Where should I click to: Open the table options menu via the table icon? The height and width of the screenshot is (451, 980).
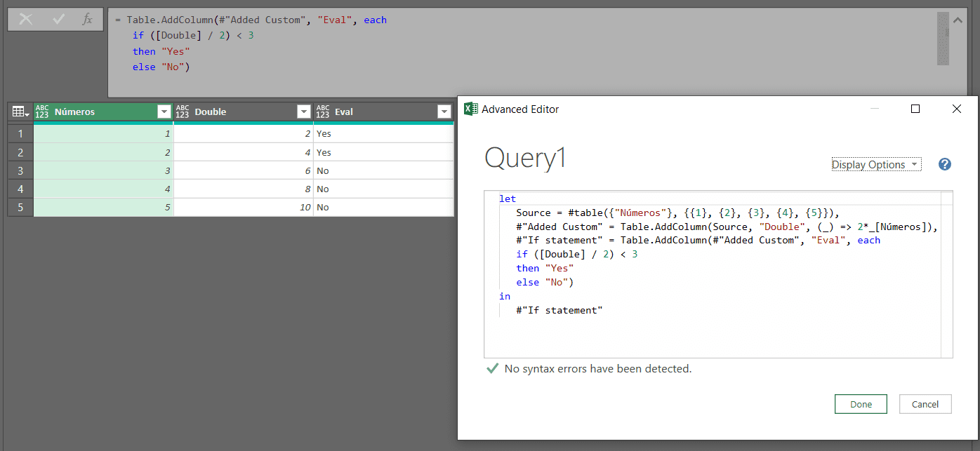pyautogui.click(x=18, y=111)
